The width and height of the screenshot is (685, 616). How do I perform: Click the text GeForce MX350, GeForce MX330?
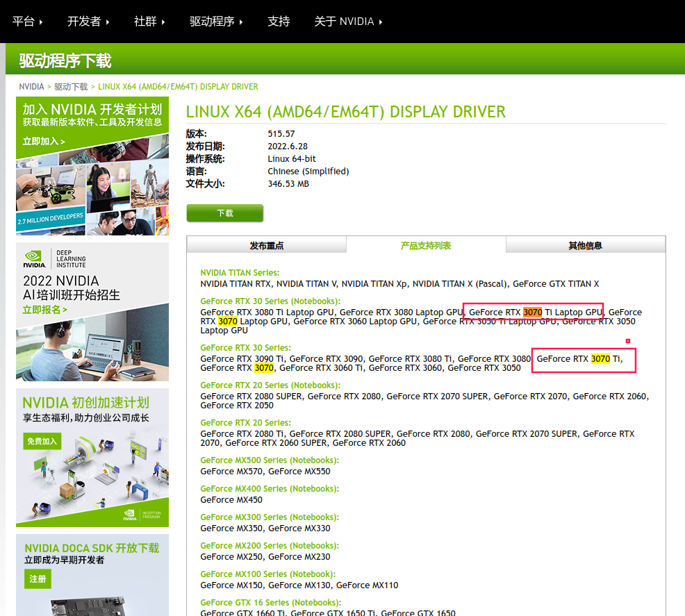pyautogui.click(x=265, y=528)
